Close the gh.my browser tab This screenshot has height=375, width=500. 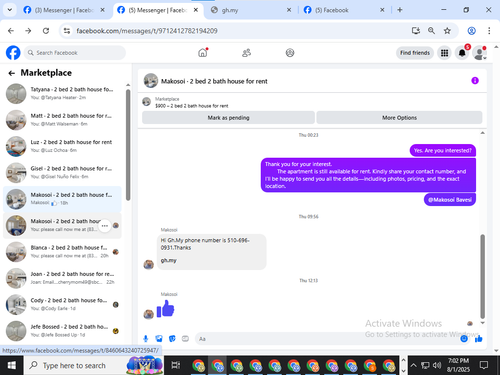(x=289, y=10)
